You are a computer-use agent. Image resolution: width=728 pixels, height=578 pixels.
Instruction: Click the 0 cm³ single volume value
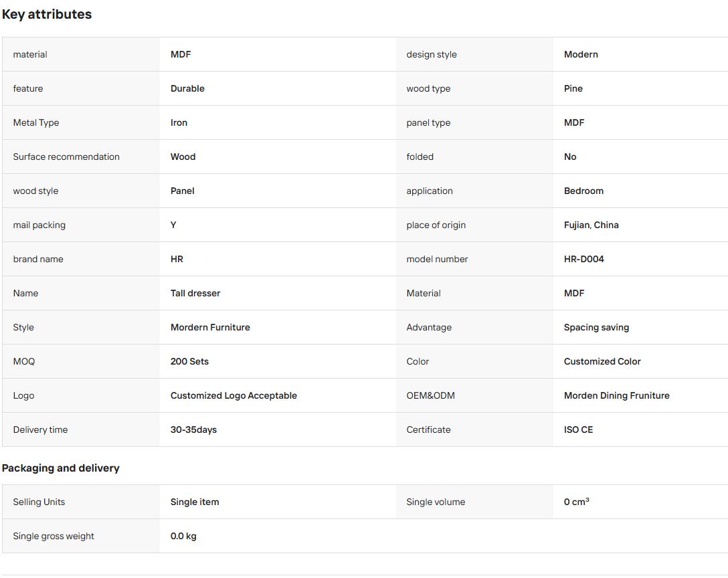tap(577, 502)
